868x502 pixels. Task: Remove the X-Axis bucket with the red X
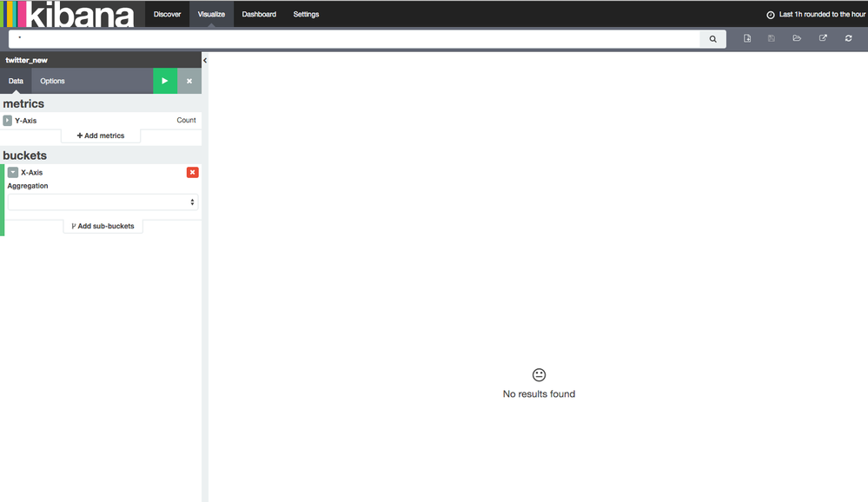click(192, 172)
